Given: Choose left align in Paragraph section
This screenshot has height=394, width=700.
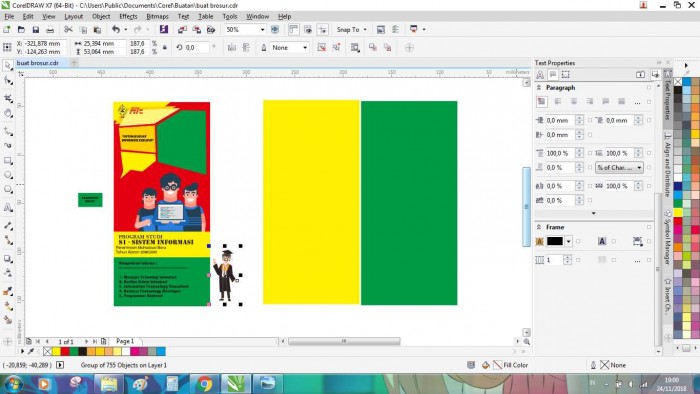Looking at the screenshot, I should 558,102.
